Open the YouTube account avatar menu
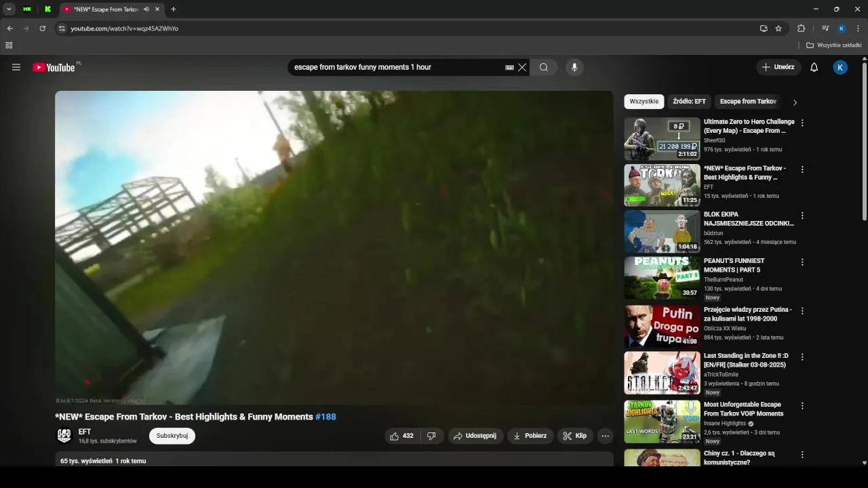 [840, 67]
